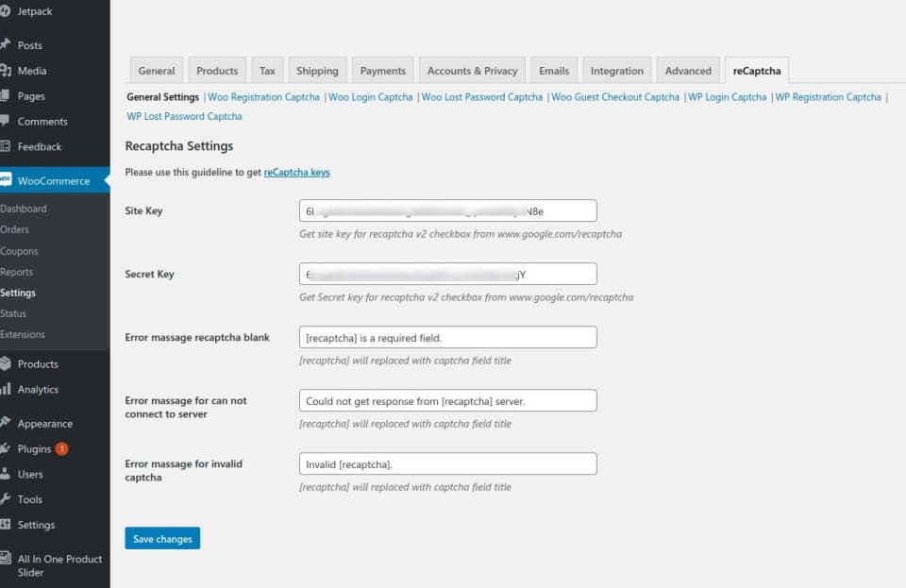Edit the recaptcha blank error message field
This screenshot has height=588, width=906.
pos(447,337)
